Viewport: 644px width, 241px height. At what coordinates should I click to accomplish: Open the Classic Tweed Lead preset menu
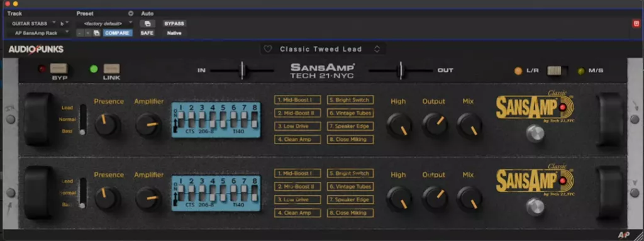pyautogui.click(x=323, y=49)
